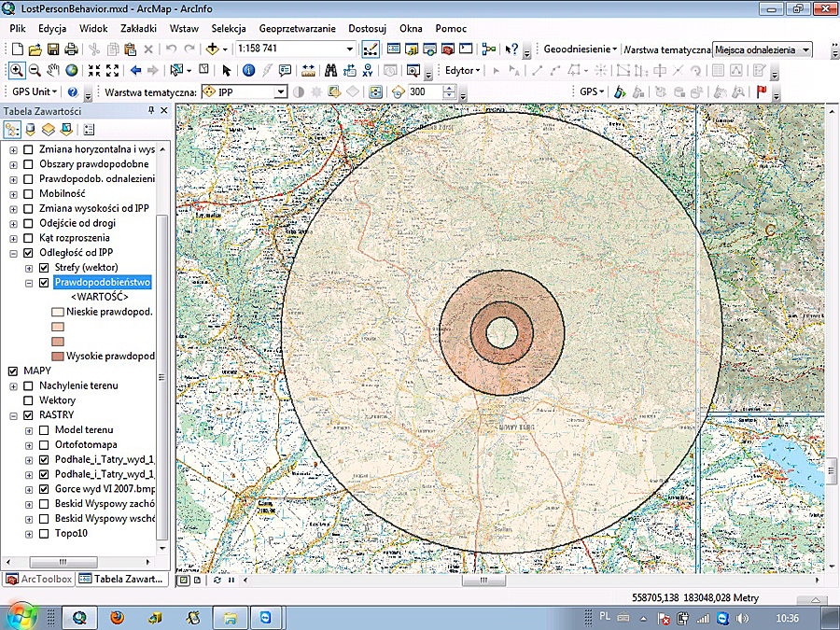Viewport: 840px width, 630px height.
Task: Enable the Ortofotomapa layer checkbox
Action: point(44,445)
